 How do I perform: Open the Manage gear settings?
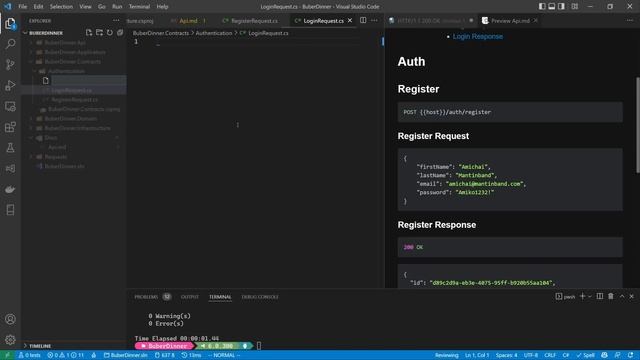pos(10,339)
